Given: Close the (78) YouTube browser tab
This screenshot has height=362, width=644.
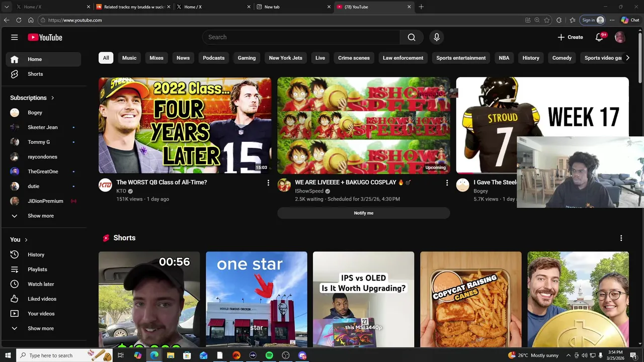Looking at the screenshot, I should coord(409,7).
